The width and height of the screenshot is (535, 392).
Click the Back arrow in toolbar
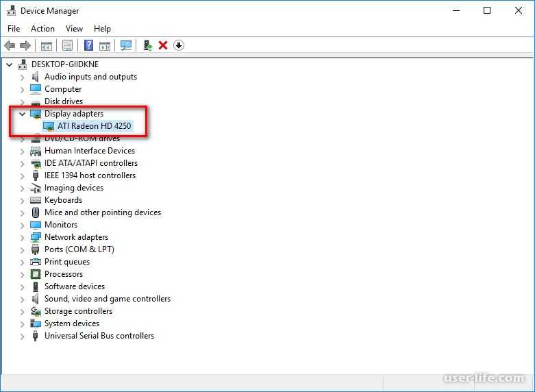click(x=10, y=45)
